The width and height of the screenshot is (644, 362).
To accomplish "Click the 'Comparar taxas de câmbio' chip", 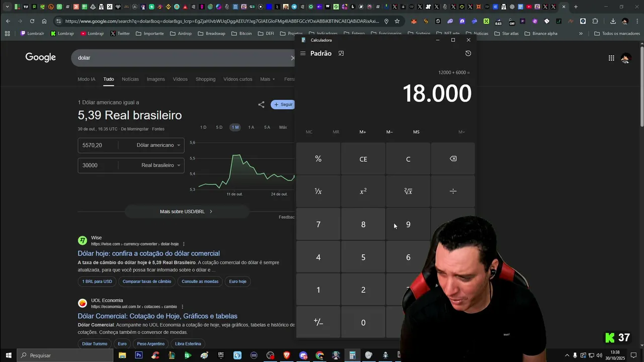I will (147, 282).
